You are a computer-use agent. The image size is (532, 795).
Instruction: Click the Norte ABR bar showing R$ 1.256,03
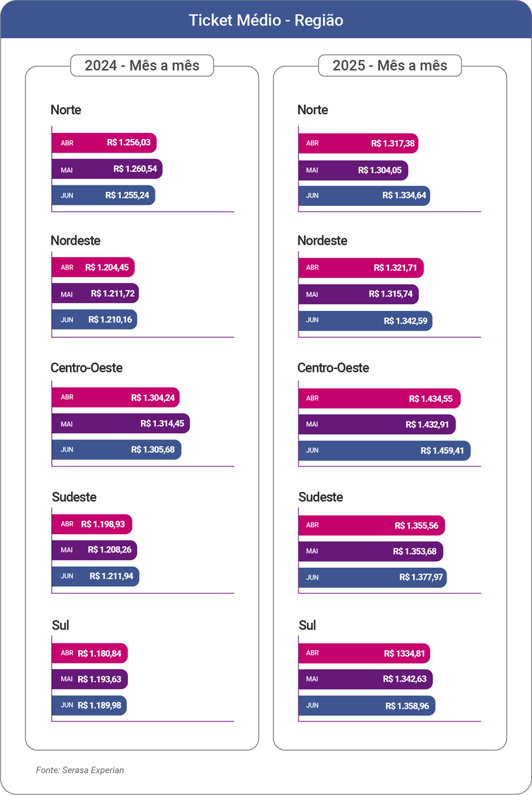104,142
